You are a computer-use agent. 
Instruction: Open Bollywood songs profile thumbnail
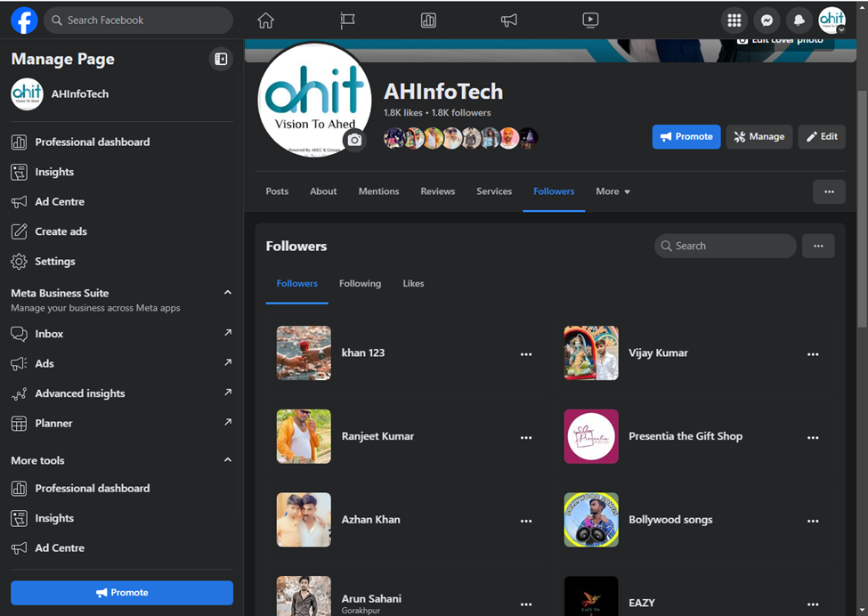(x=591, y=520)
